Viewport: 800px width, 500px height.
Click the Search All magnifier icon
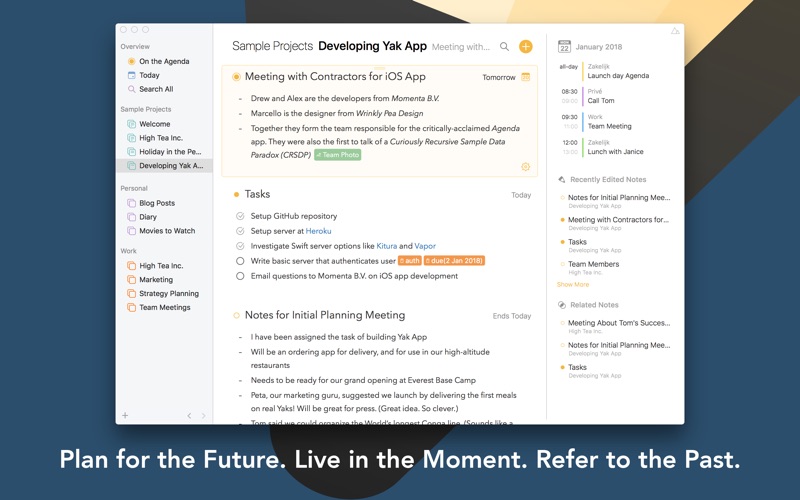(131, 89)
